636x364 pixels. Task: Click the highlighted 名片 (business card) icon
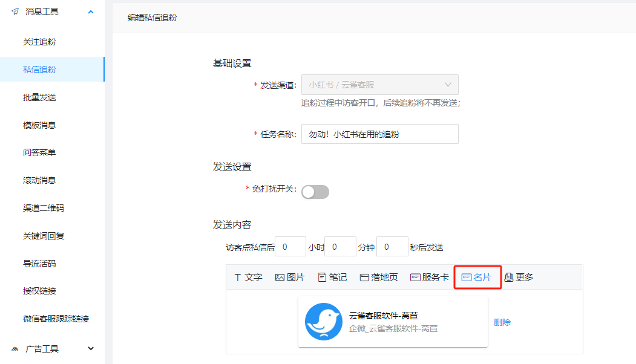(x=477, y=277)
